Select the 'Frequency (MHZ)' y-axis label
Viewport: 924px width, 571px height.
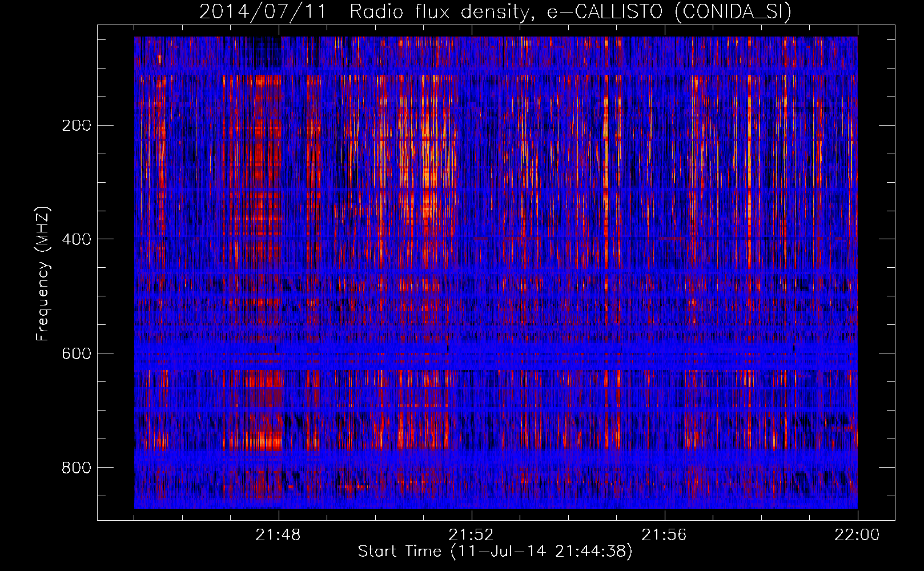point(43,274)
